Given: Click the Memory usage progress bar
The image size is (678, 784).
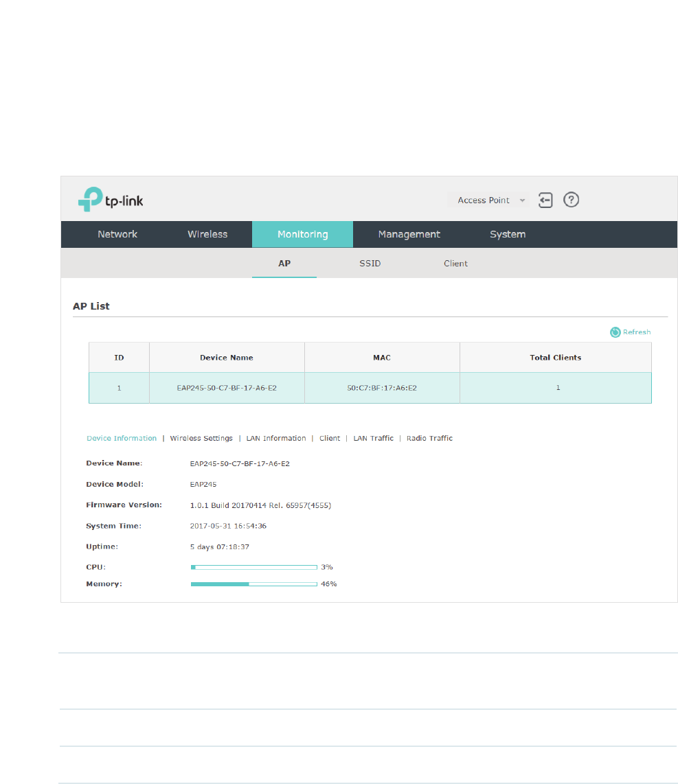Looking at the screenshot, I should pyautogui.click(x=253, y=584).
